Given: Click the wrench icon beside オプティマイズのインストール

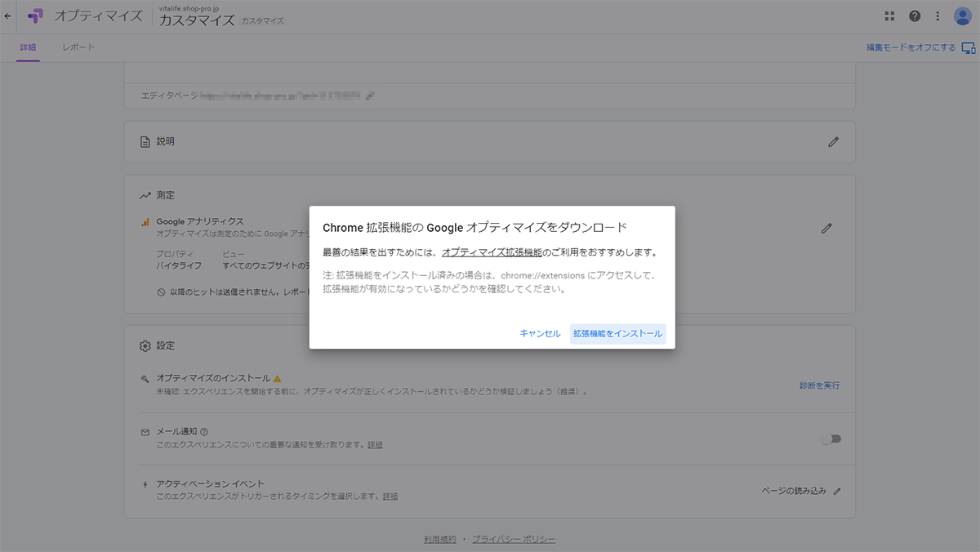Looking at the screenshot, I should coord(145,379).
